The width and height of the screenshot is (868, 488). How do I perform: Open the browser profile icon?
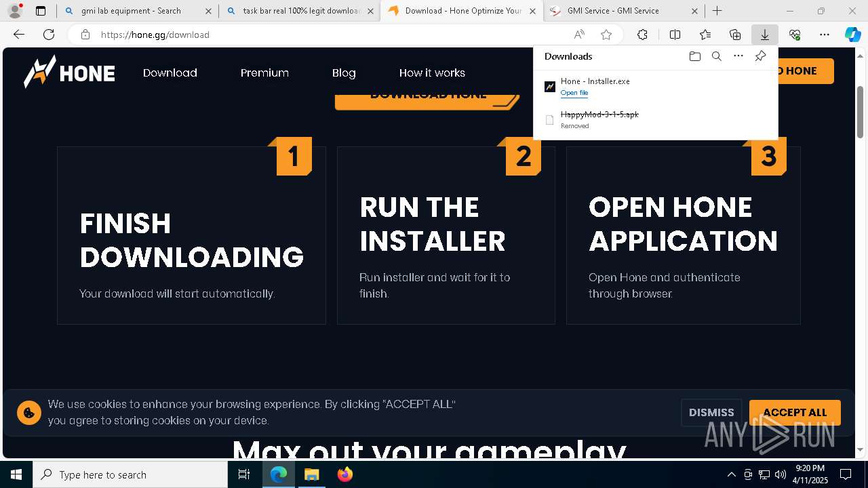tap(14, 11)
